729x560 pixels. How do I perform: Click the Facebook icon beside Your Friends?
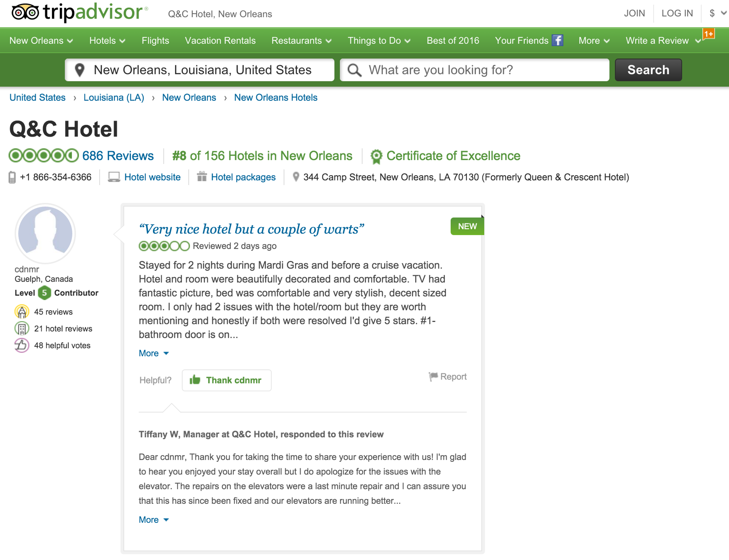tap(557, 40)
